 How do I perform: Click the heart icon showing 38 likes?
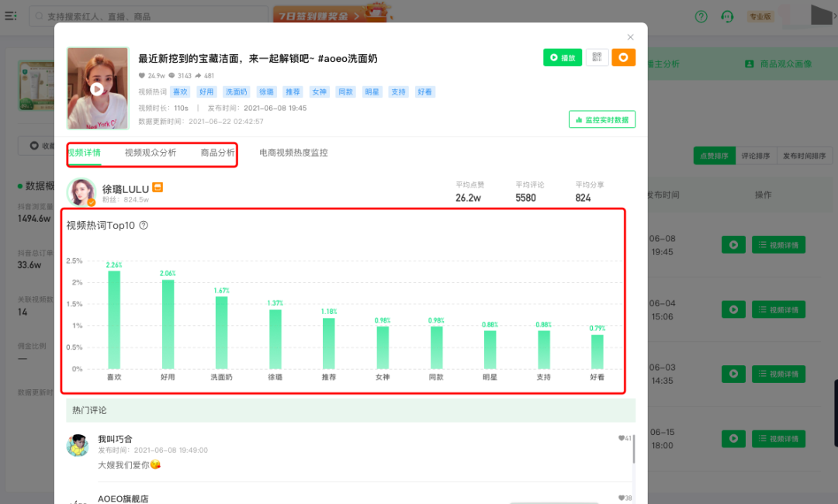click(x=622, y=498)
